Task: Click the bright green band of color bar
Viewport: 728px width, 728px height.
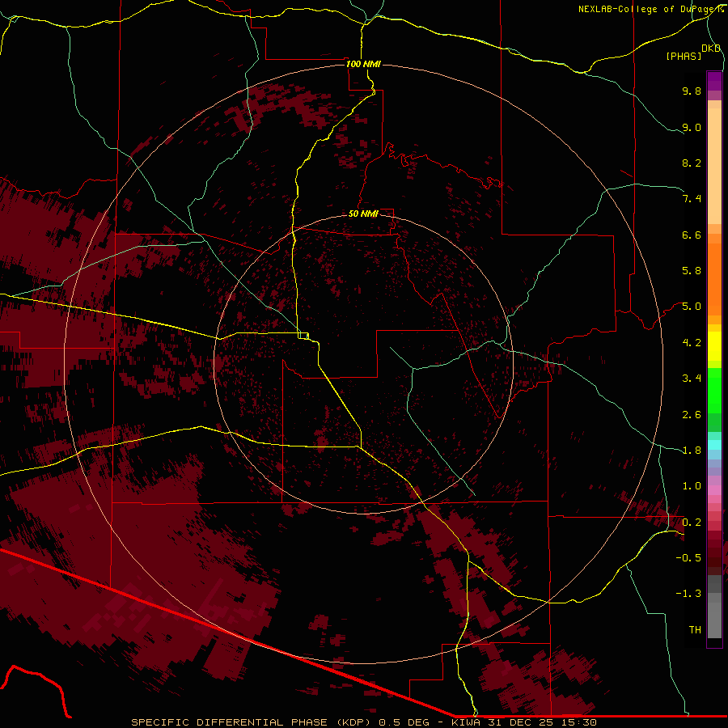Action: pyautogui.click(x=714, y=392)
